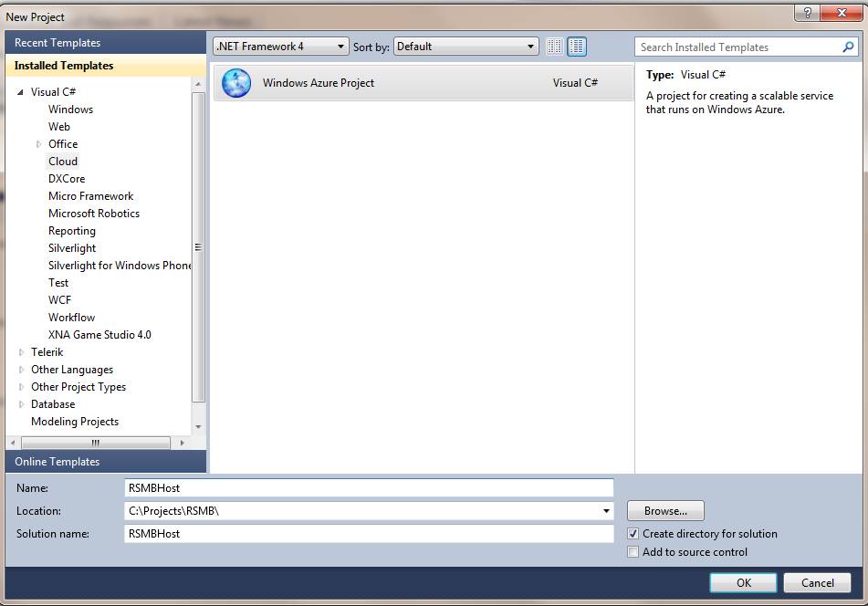This screenshot has height=606, width=868.
Task: Switch to medium icons list view
Action: click(577, 47)
